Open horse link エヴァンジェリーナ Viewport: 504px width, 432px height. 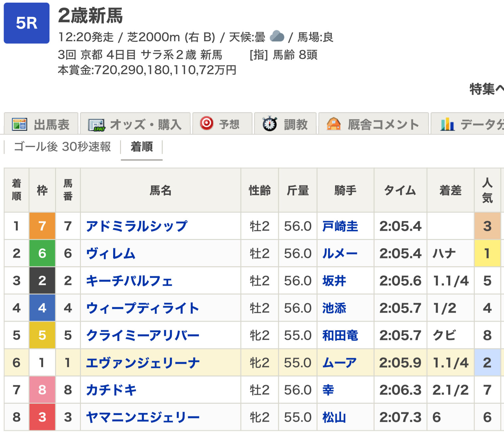click(143, 363)
